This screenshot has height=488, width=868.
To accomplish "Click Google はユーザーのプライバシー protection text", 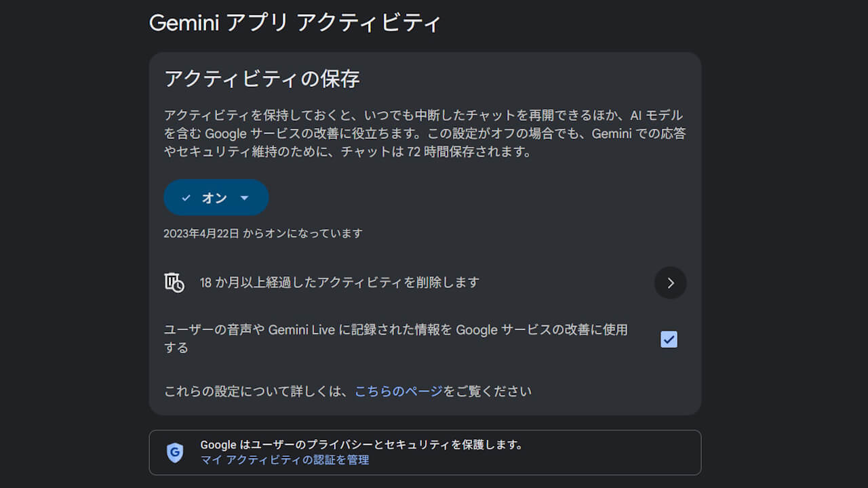I will tap(362, 445).
